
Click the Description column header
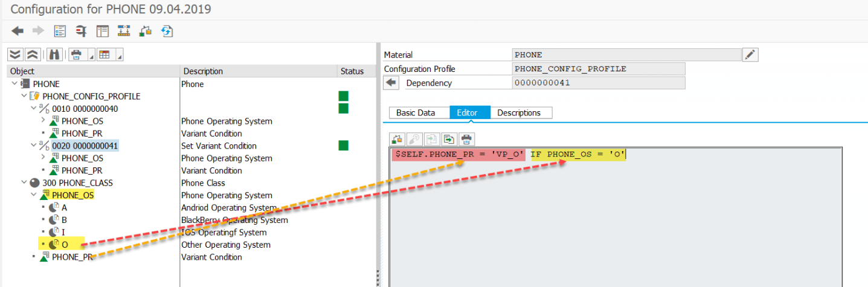point(259,71)
